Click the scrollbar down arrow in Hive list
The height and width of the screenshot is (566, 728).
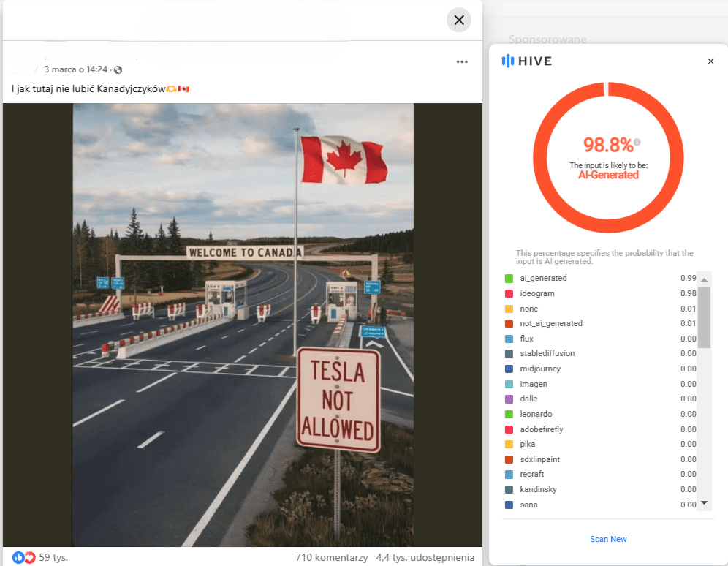pos(705,503)
